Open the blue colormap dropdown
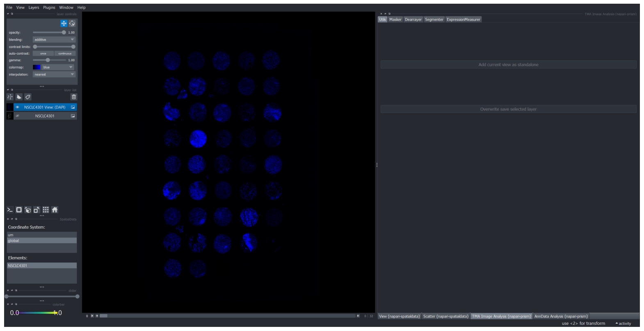The image size is (644, 331). click(58, 67)
